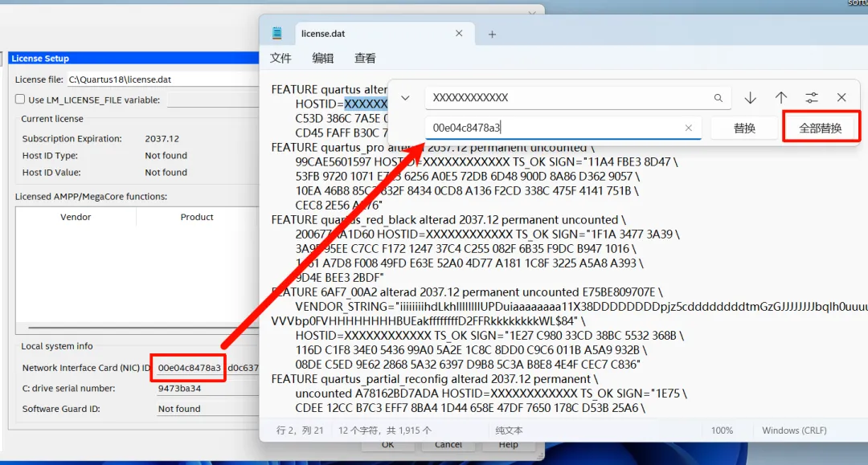Open find options sliders icon
The width and height of the screenshot is (868, 465).
coord(812,98)
